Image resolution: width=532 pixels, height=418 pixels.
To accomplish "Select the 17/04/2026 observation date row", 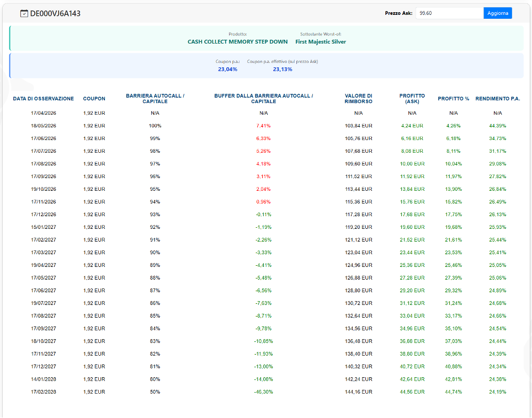I will click(x=44, y=113).
